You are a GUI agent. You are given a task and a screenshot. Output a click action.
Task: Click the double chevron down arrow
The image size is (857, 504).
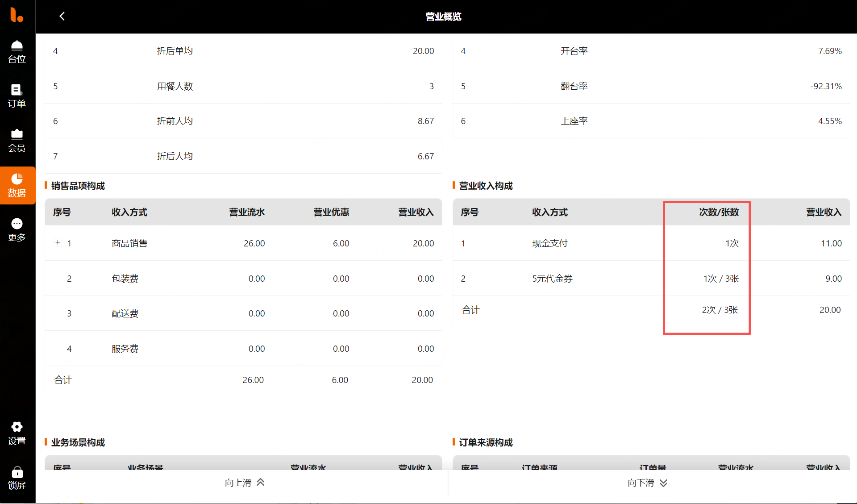click(664, 483)
